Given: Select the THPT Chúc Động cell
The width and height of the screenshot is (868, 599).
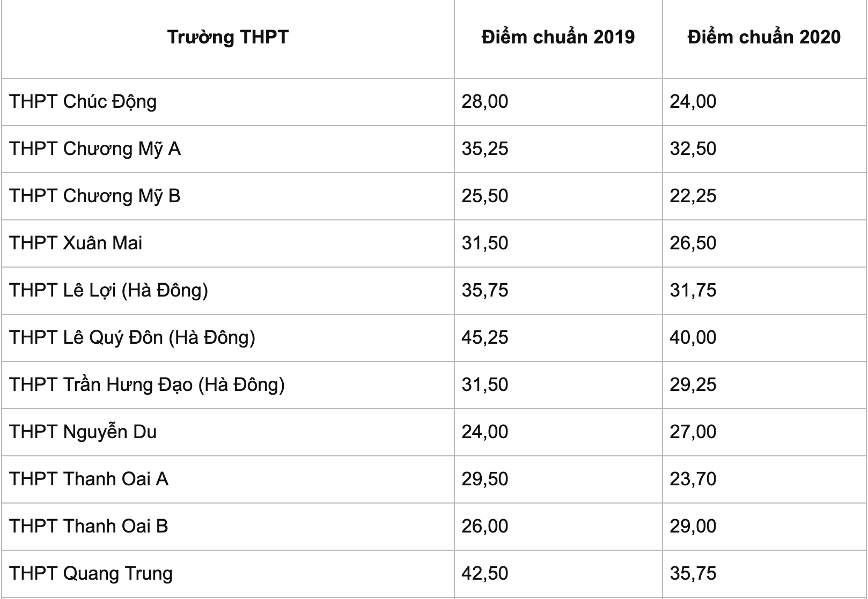Looking at the screenshot, I should pos(83,101).
